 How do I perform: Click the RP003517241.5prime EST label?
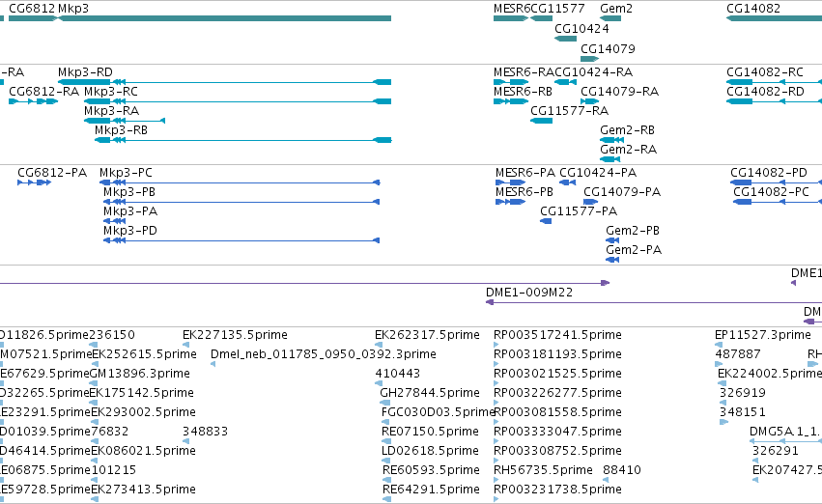click(557, 335)
